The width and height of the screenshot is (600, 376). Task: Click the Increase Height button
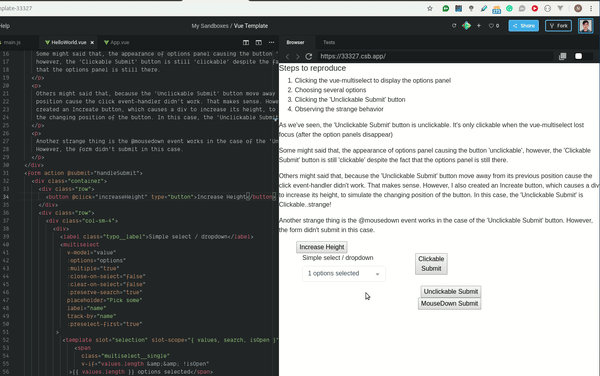(322, 247)
